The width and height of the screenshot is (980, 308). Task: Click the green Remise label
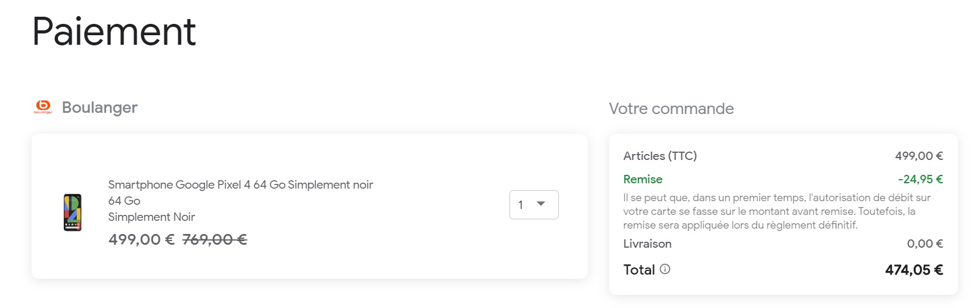(x=643, y=179)
